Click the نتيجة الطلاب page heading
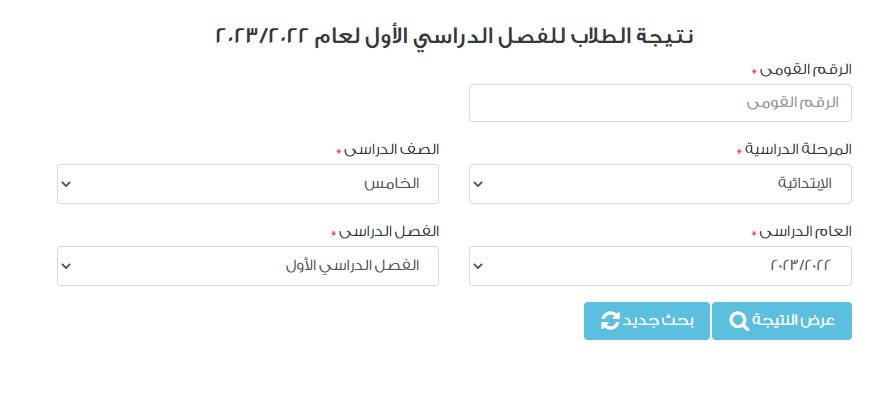 454,36
